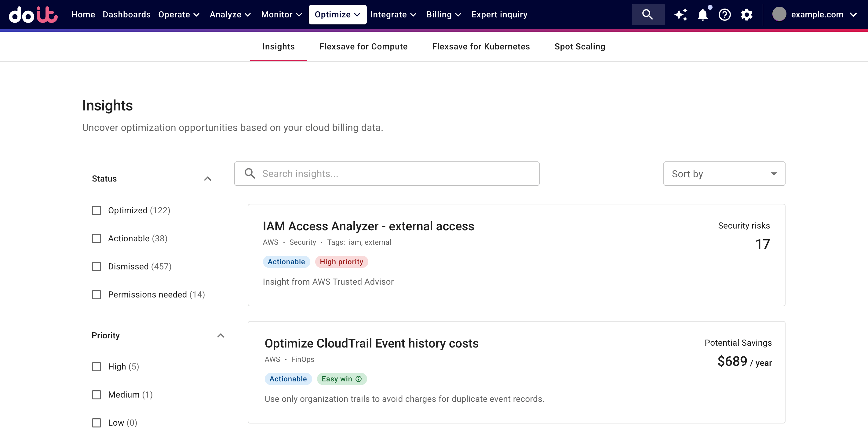
Task: Click the user avatar circle
Action: pyautogui.click(x=779, y=14)
